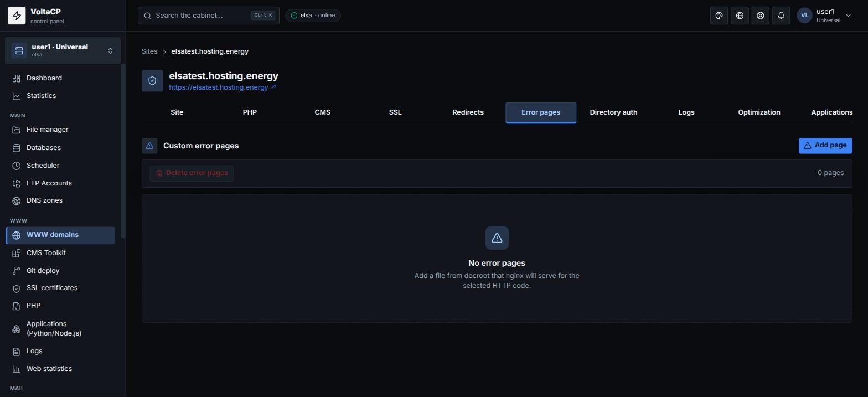Switch to the SSL tab
868x397 pixels.
[x=395, y=112]
